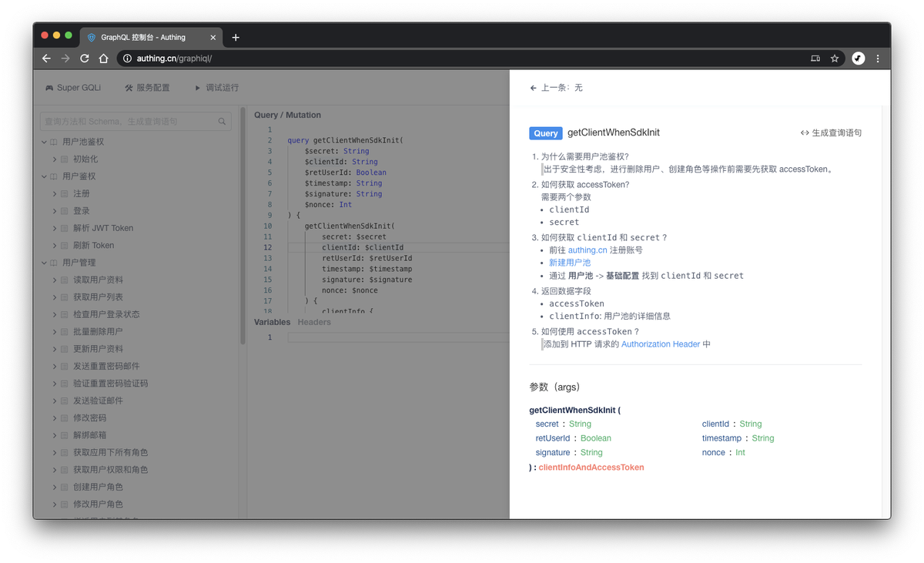This screenshot has width=924, height=563.
Task: Click the Boolean type of retUserId
Action: tap(596, 438)
